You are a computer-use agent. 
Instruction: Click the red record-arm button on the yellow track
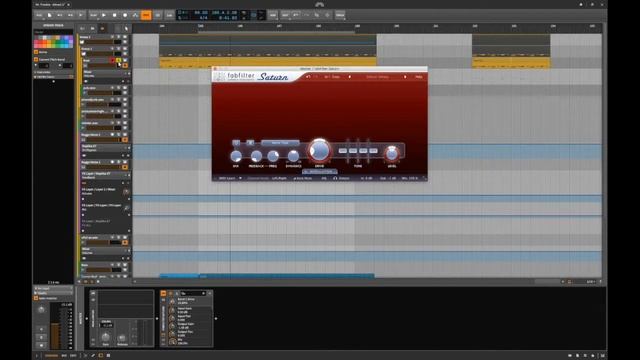tap(112, 60)
